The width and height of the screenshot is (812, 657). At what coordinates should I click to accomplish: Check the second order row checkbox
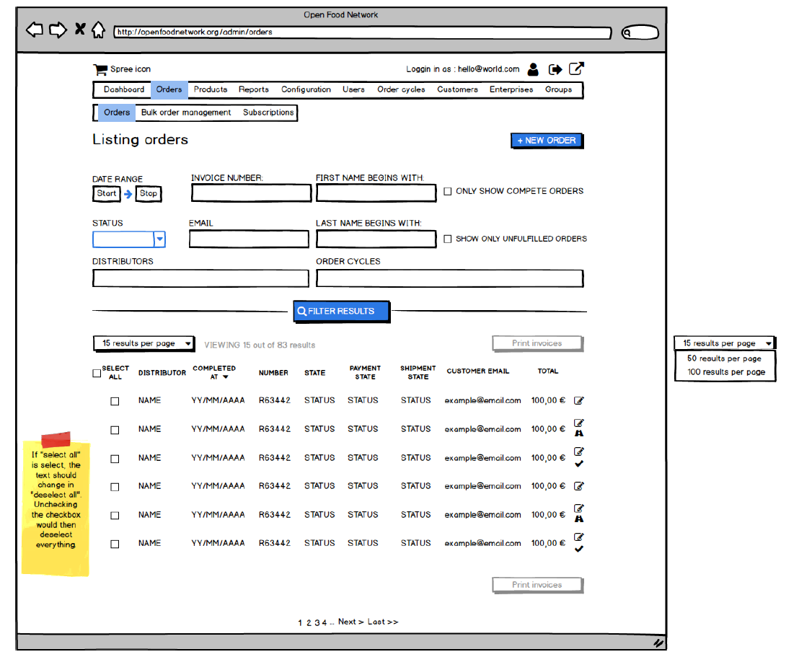coord(115,431)
